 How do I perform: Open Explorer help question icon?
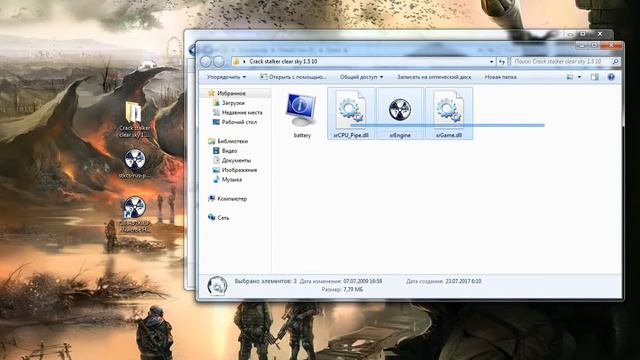click(x=611, y=77)
